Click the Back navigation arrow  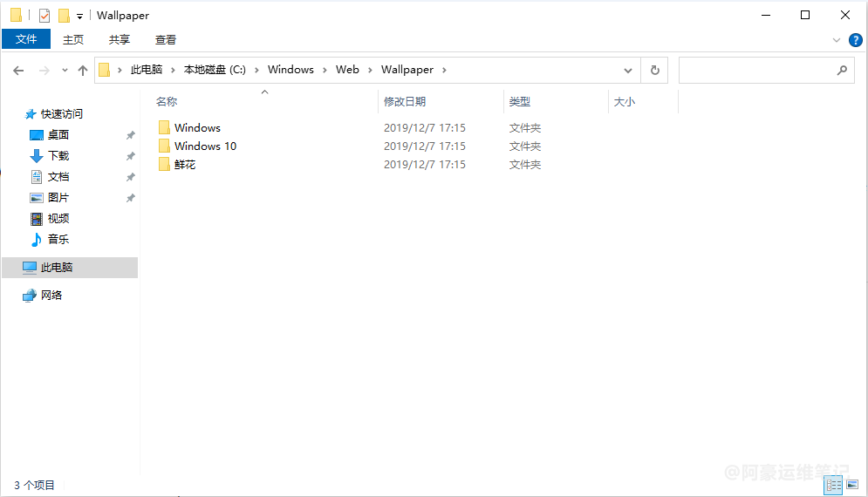18,71
